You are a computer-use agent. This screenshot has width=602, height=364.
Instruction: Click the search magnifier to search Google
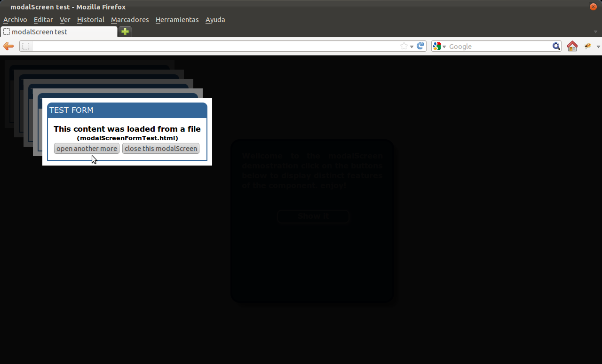556,46
